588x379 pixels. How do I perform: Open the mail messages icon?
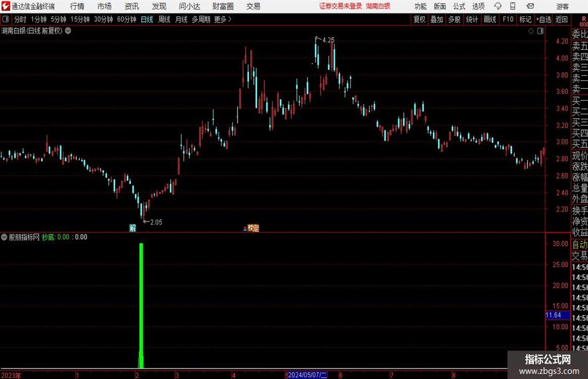[530, 6]
